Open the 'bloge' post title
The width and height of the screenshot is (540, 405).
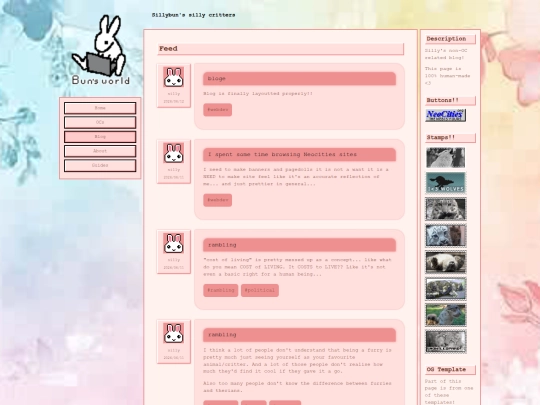(x=299, y=79)
